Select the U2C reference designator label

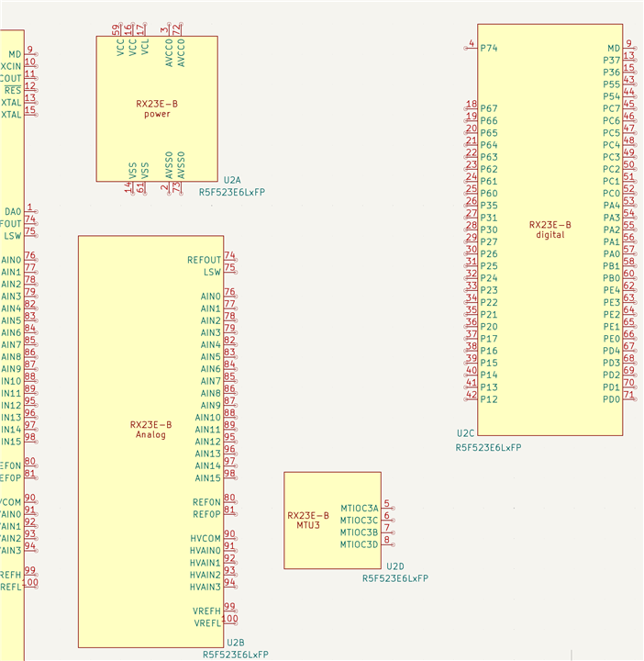465,433
